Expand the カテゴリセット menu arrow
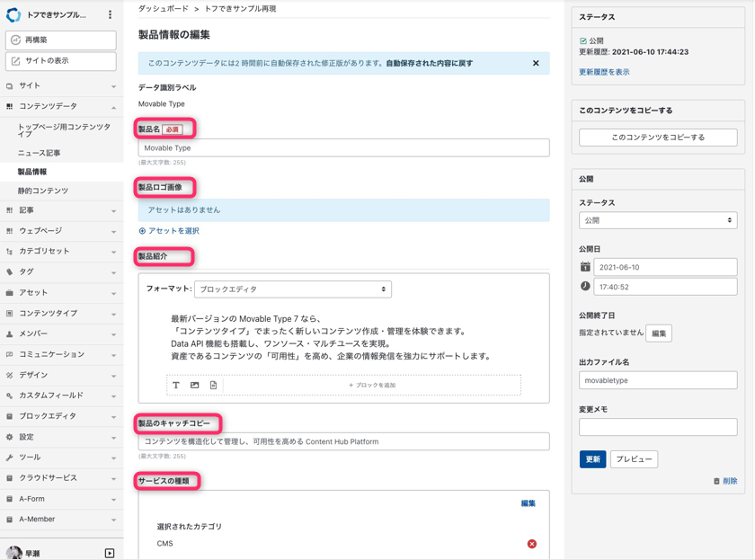This screenshot has width=755, height=560. [x=113, y=253]
